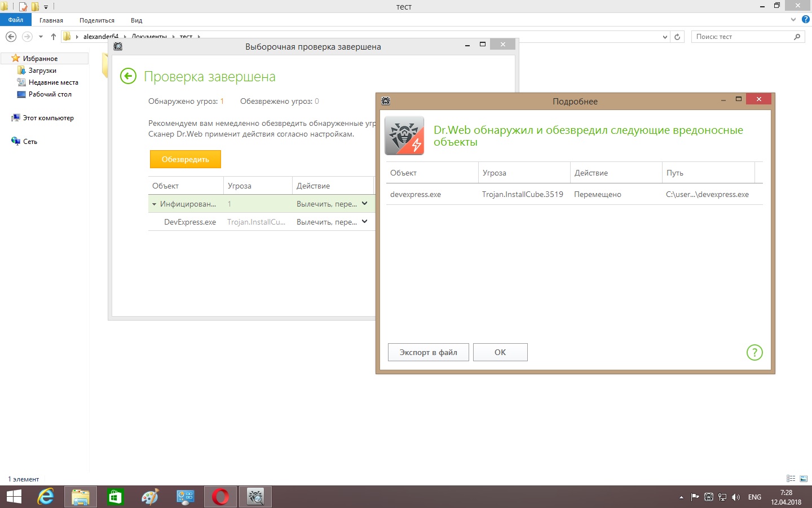This screenshot has width=812, height=508.
Task: Sort by Действие column in Details dialog
Action: pos(616,173)
